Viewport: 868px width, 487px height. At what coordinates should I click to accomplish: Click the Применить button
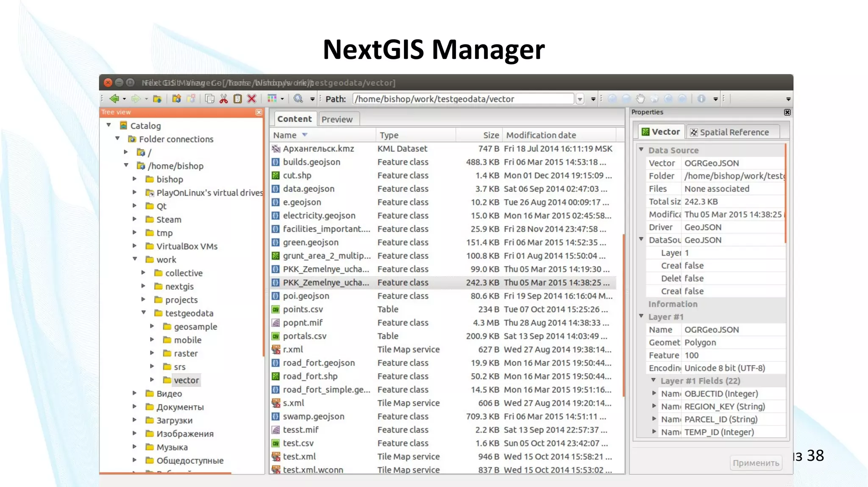(x=756, y=463)
